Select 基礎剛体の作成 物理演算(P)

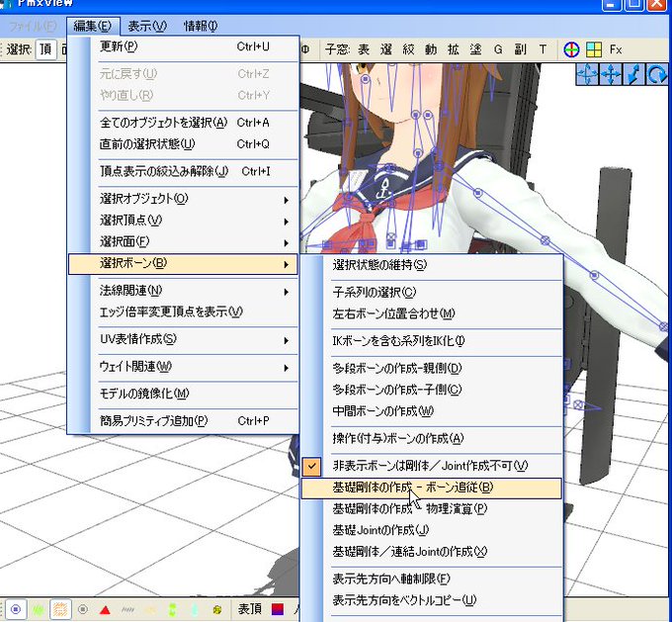click(432, 509)
